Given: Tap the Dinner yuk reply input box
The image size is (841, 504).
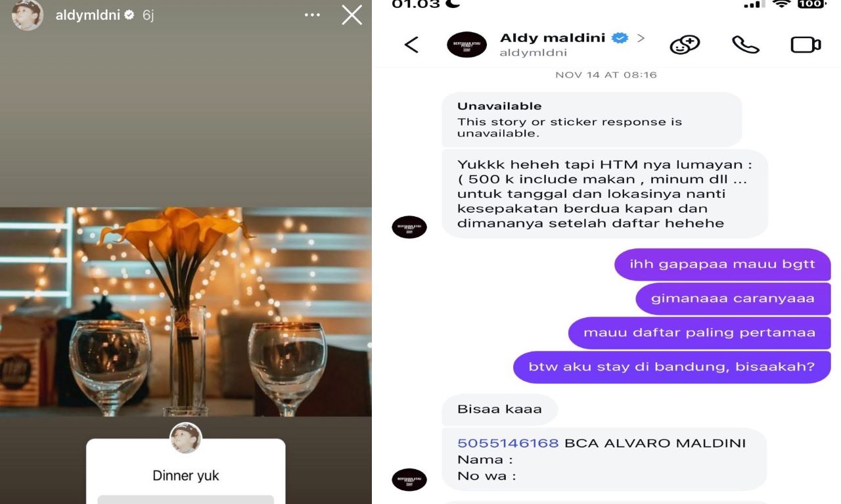Looking at the screenshot, I should 186,499.
